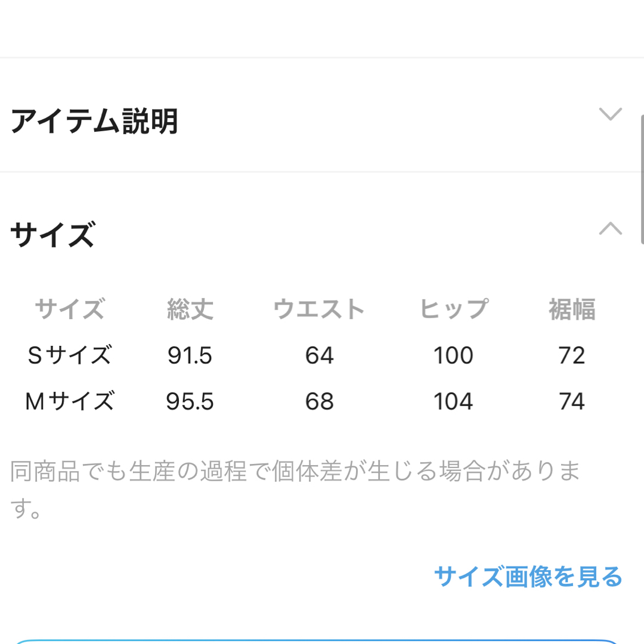
Task: Click the ヒップ column header
Action: click(x=453, y=309)
